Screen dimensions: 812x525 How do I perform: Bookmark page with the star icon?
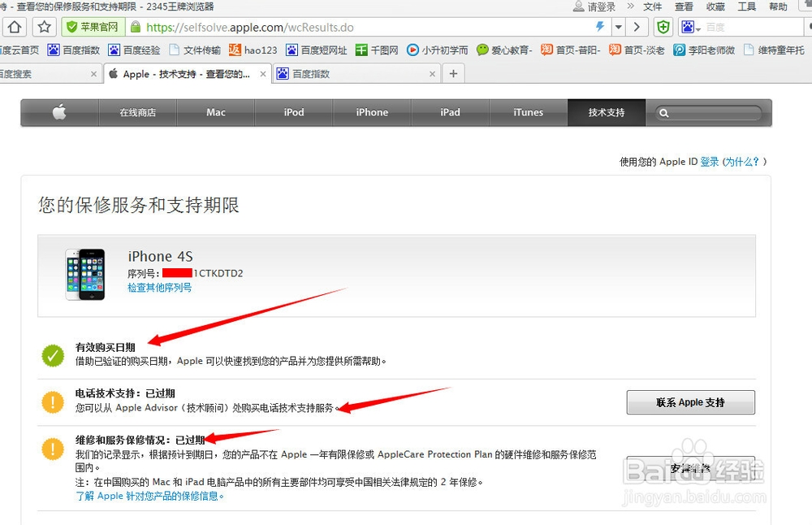click(x=45, y=27)
